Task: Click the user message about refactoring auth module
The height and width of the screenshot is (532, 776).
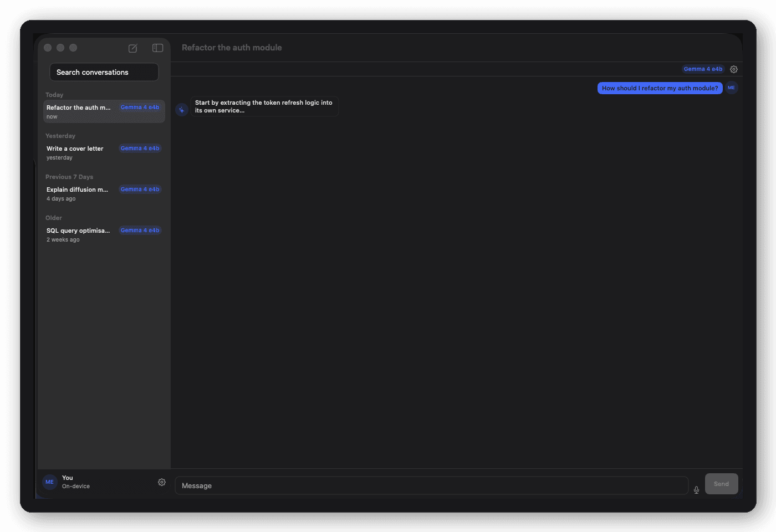Action: 660,88
